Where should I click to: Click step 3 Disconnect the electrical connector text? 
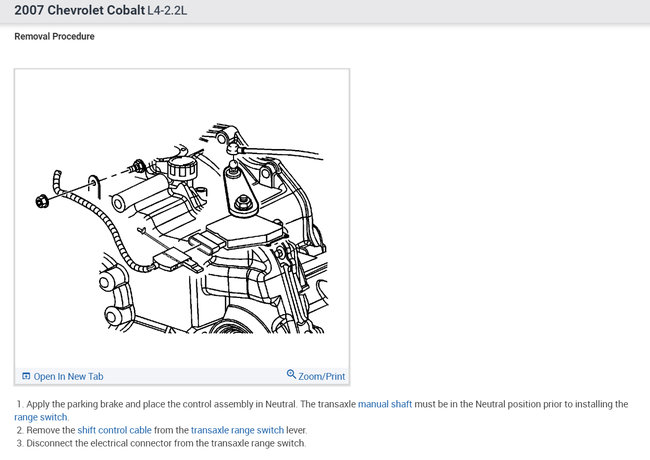[161, 443]
